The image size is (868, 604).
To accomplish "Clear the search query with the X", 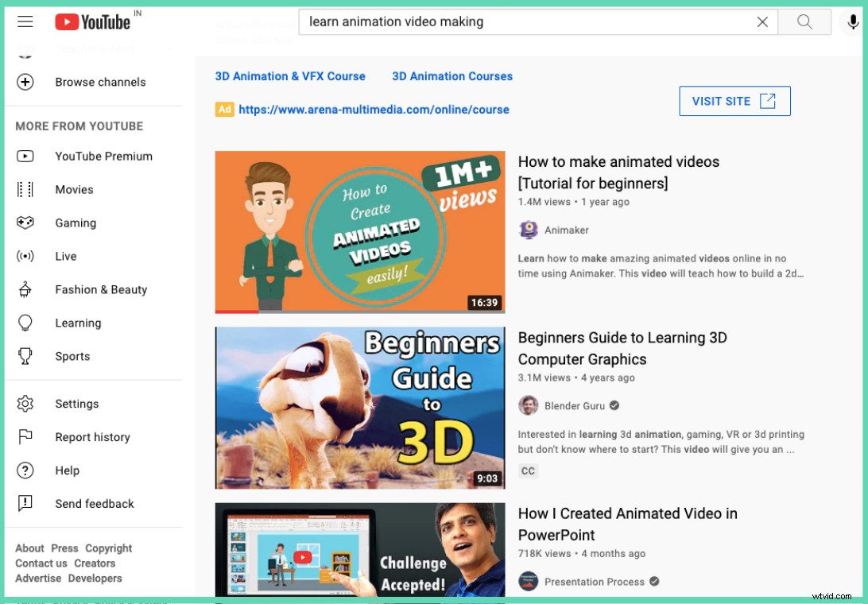I will coord(762,21).
